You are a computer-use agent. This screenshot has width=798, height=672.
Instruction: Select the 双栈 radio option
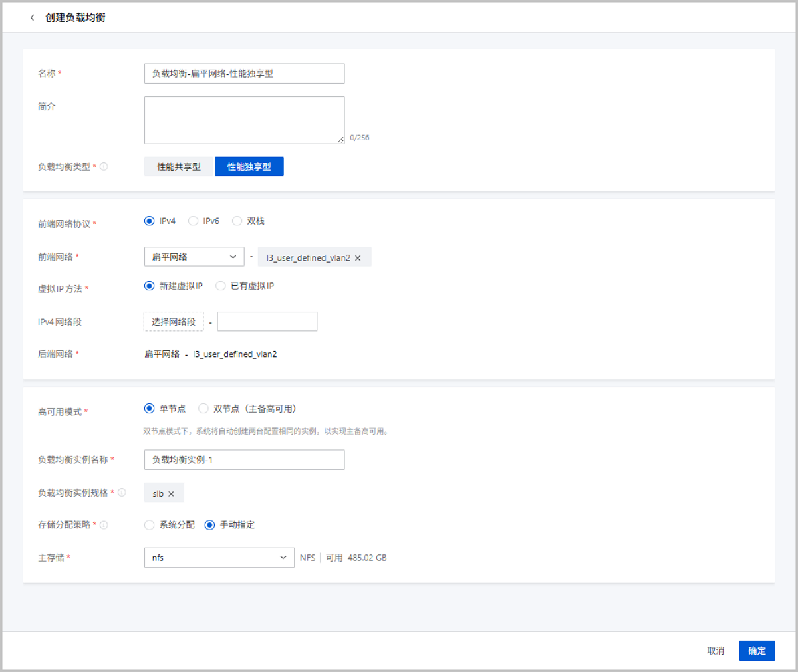click(237, 221)
